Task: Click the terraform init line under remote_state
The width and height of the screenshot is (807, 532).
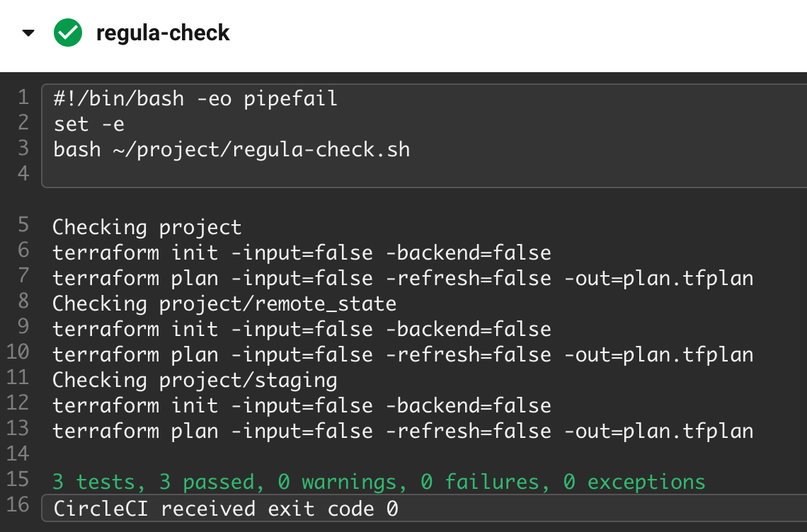Action: click(x=302, y=329)
